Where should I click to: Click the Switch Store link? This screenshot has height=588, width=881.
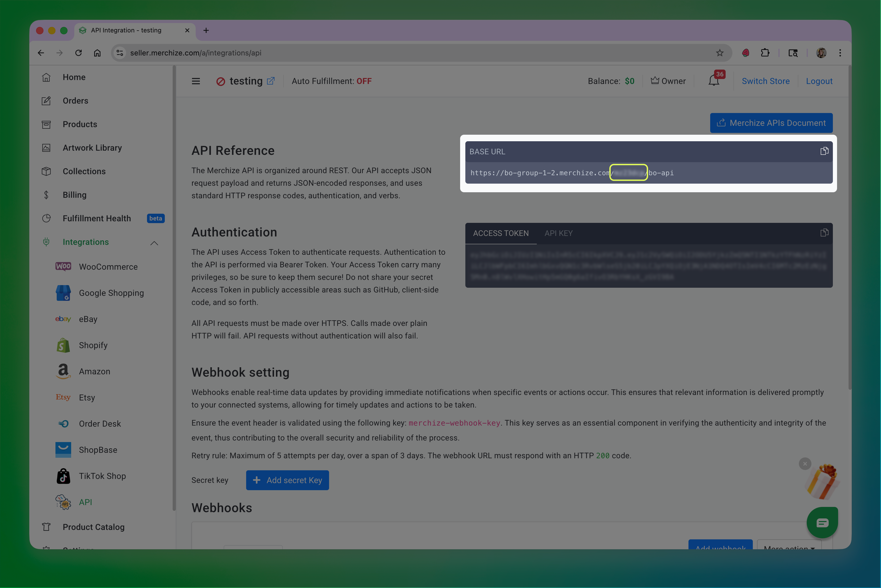765,81
